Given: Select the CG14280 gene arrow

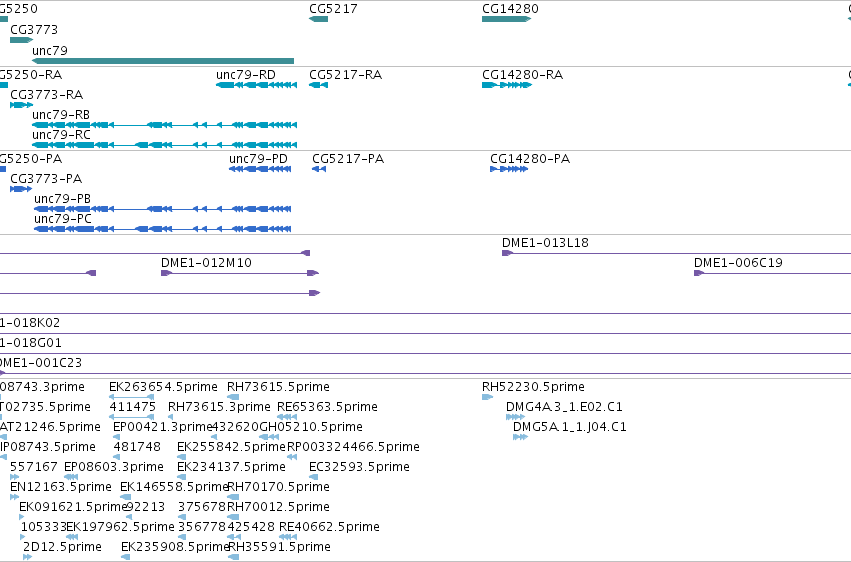Looking at the screenshot, I should (506, 19).
